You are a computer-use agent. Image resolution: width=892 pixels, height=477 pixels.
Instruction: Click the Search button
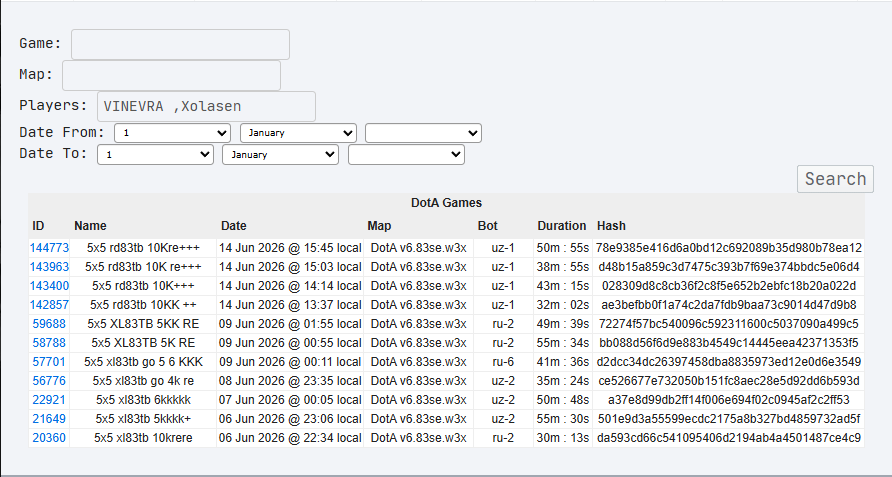click(835, 179)
